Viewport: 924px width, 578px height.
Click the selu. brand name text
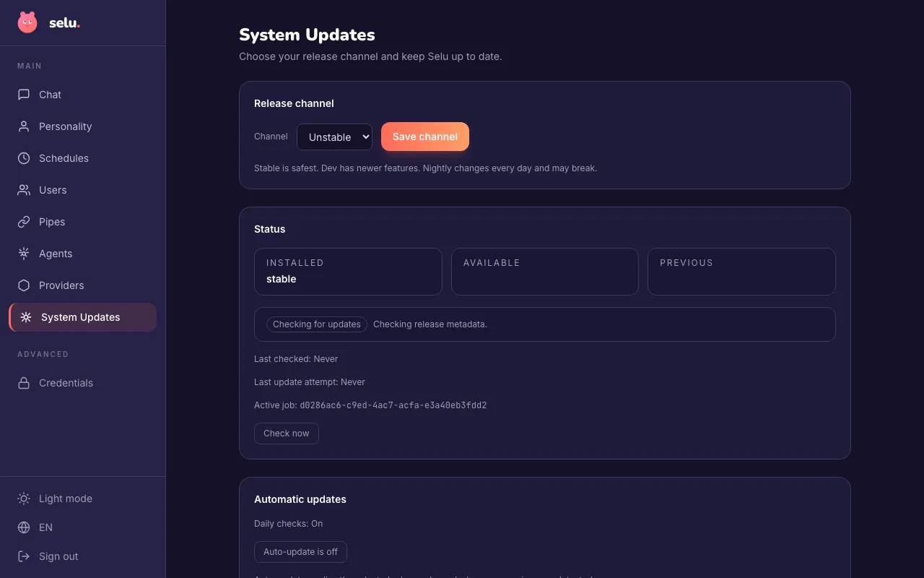pyautogui.click(x=64, y=22)
